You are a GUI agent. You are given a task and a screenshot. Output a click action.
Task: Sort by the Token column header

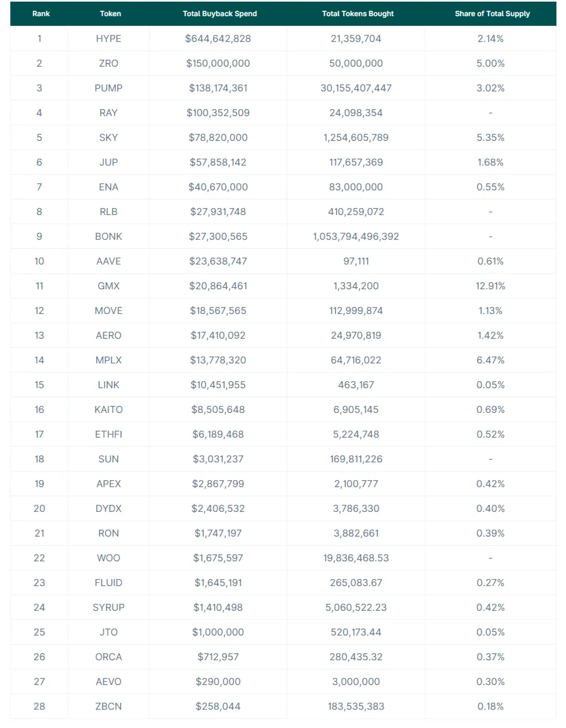[x=110, y=14]
